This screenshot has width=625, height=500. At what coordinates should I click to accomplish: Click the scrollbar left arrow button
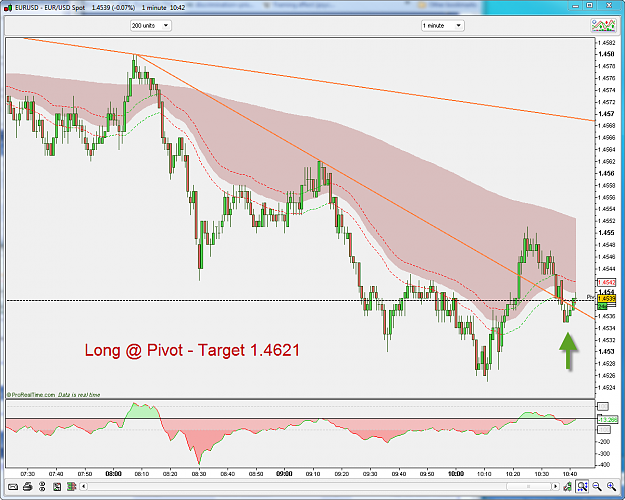pos(83,486)
